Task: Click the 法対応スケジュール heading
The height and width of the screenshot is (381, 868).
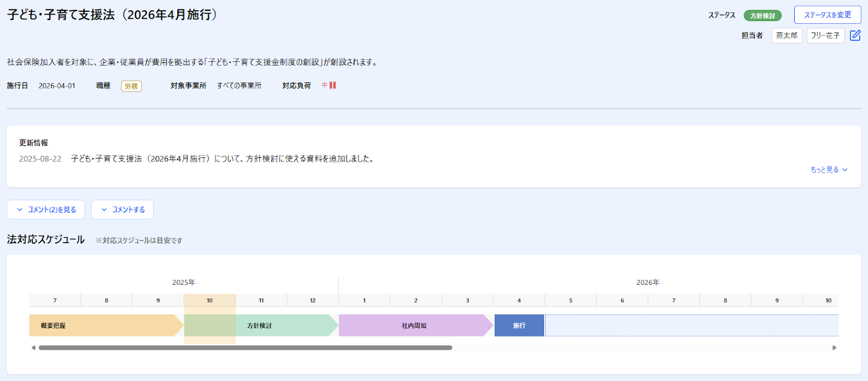Action: click(x=46, y=239)
